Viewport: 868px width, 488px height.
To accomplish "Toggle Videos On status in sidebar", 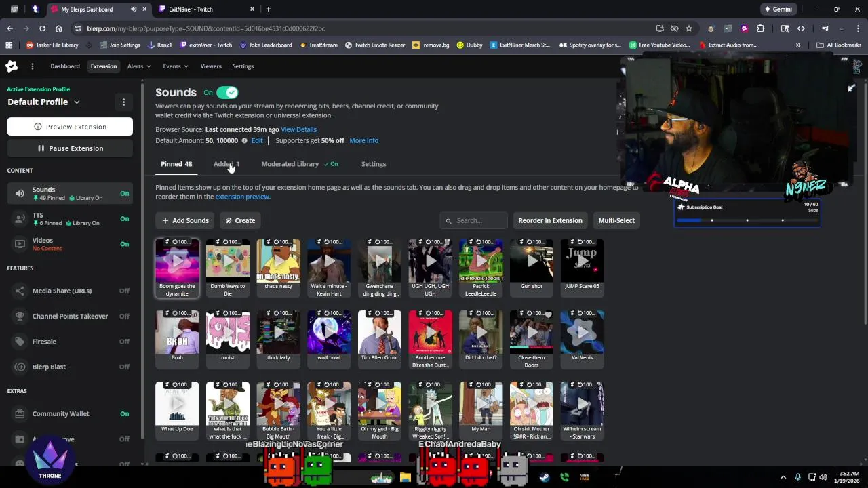I will [x=125, y=244].
